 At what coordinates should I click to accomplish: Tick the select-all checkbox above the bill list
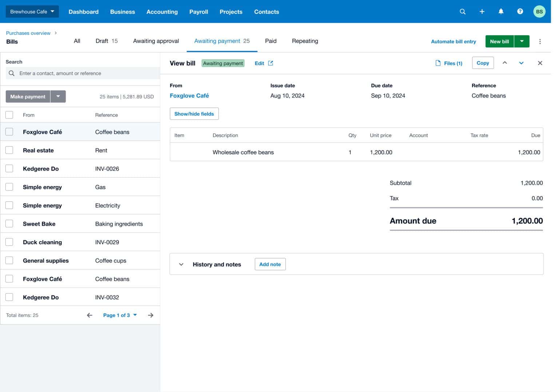[9, 114]
